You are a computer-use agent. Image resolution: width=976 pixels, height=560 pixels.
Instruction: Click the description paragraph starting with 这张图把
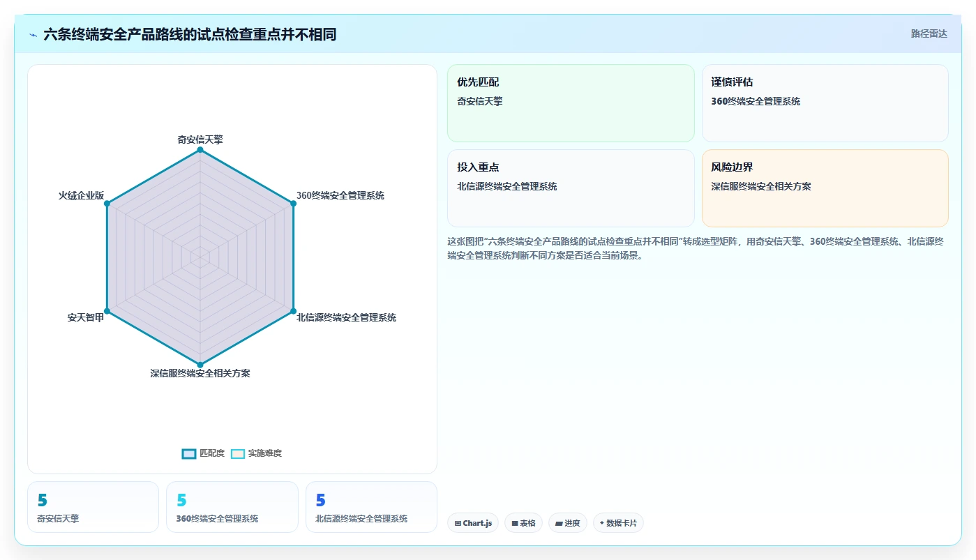tap(696, 248)
